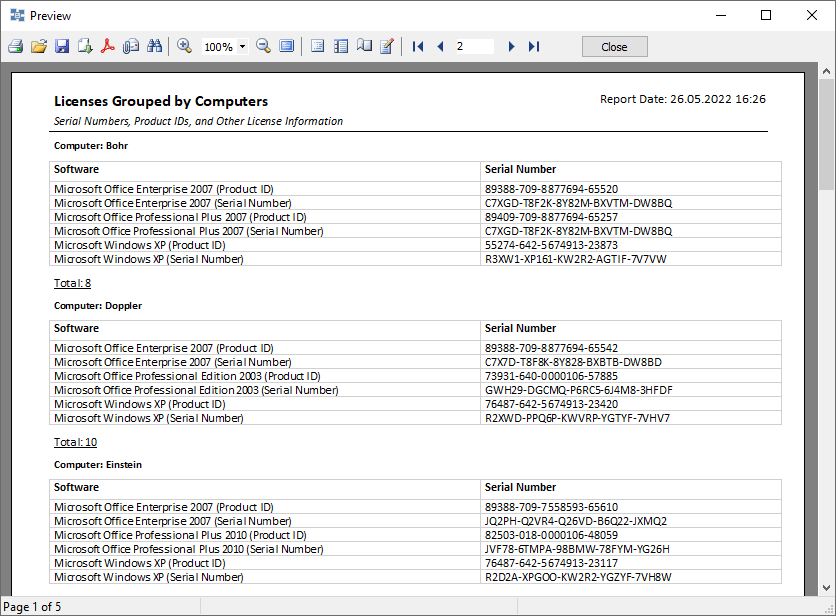Click product ID 89388-709-8877694-65542
This screenshot has height=616, width=836.
(x=551, y=348)
